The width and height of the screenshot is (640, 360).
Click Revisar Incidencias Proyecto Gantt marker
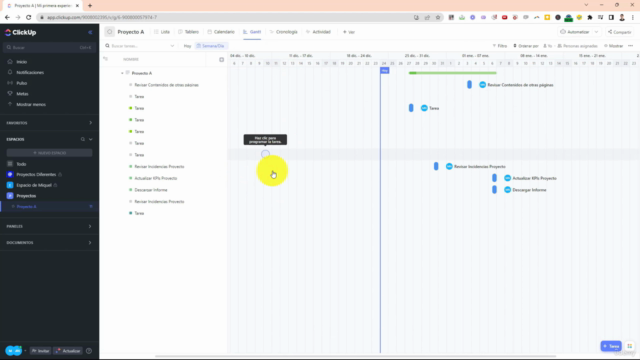click(436, 167)
